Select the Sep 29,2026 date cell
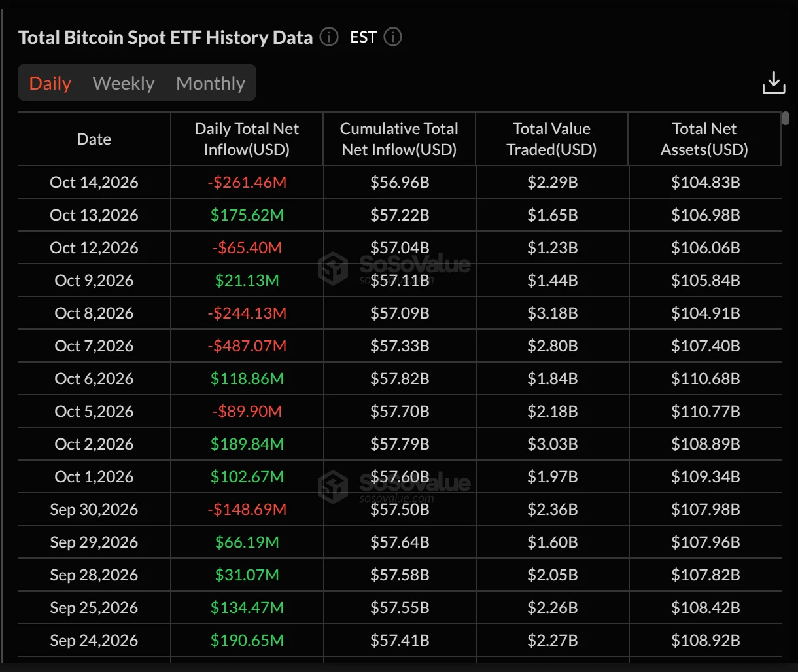 tap(94, 542)
